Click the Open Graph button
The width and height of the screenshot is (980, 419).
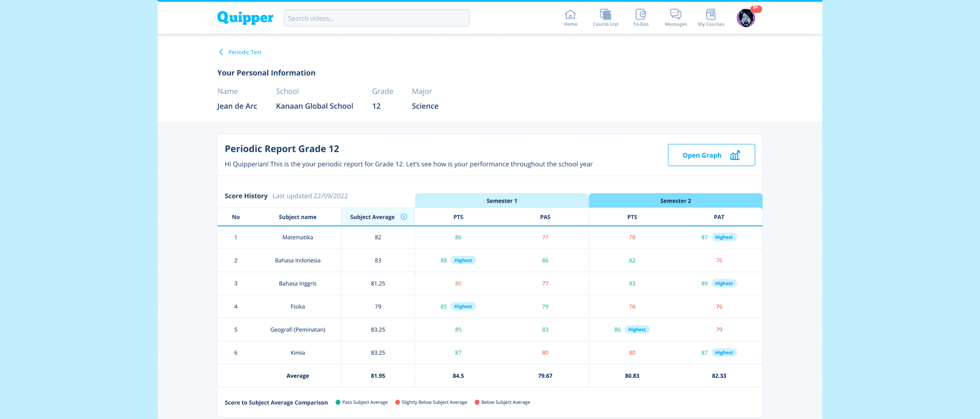tap(711, 155)
